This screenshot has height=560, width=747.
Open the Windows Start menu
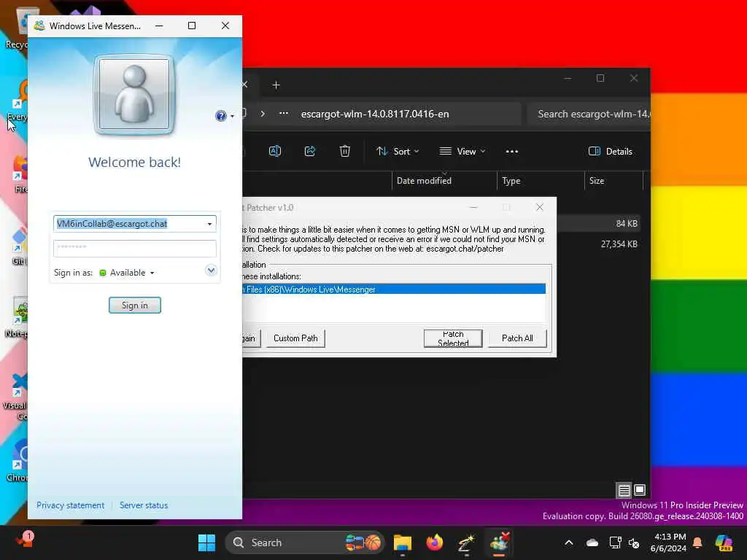(206, 542)
